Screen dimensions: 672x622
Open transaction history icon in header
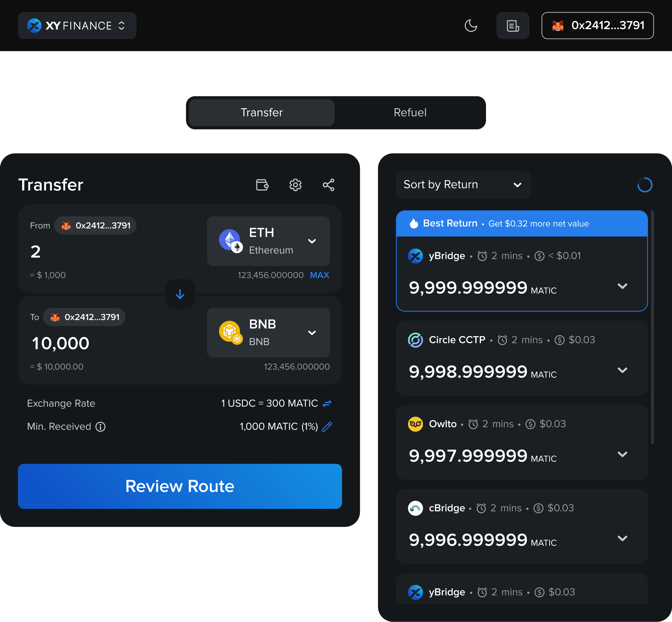click(513, 26)
